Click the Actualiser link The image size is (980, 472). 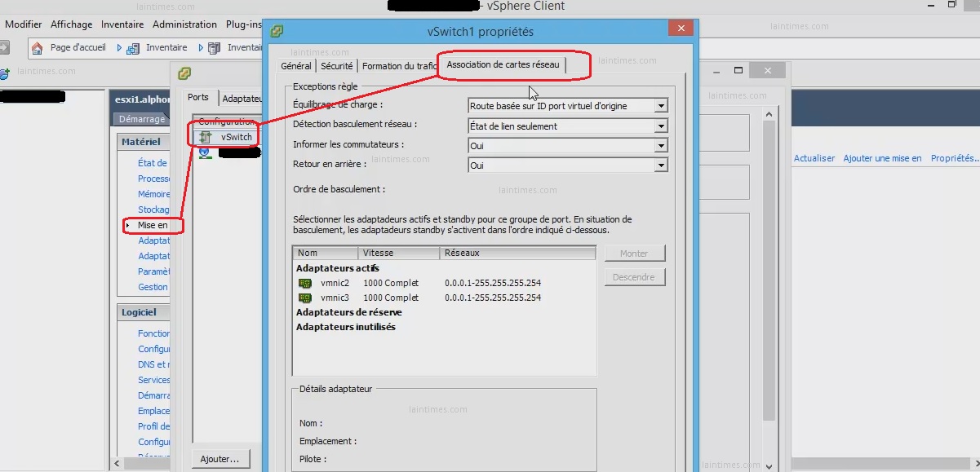tap(814, 158)
